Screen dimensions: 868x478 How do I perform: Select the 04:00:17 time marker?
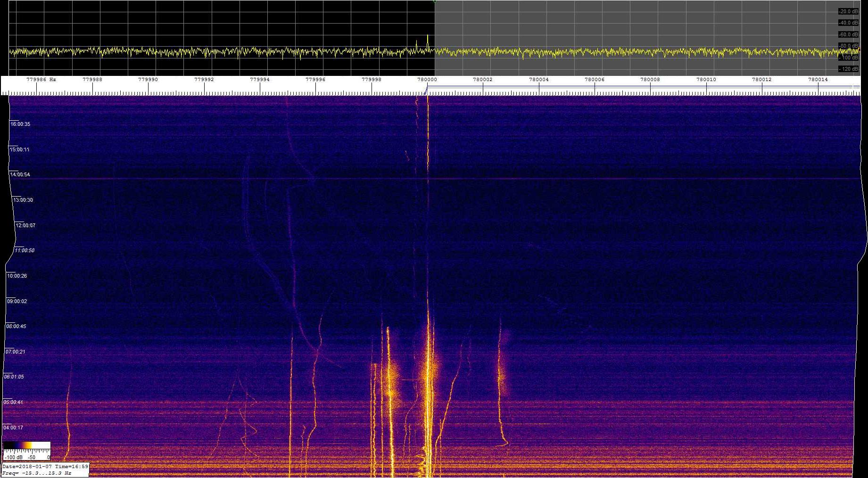click(13, 428)
